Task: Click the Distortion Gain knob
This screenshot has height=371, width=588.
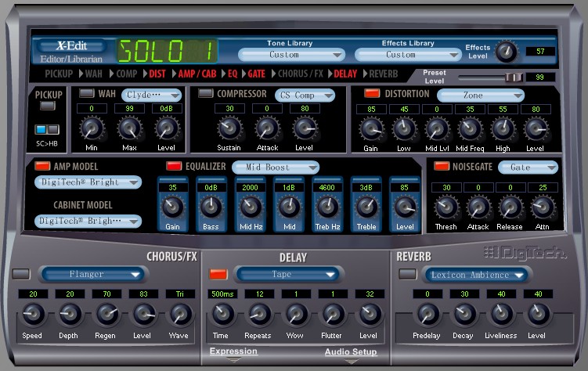Action: (371, 129)
